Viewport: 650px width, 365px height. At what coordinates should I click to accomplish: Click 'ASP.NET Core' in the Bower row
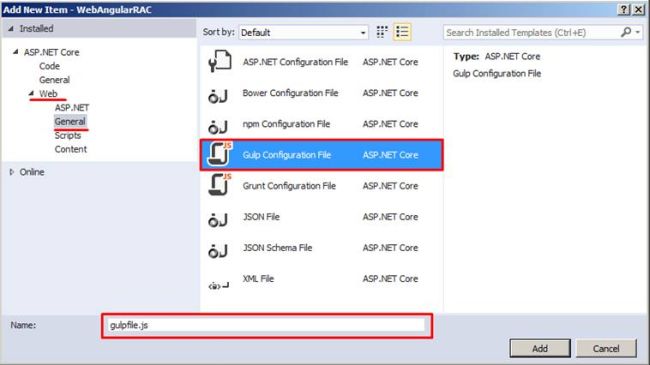[x=390, y=93]
